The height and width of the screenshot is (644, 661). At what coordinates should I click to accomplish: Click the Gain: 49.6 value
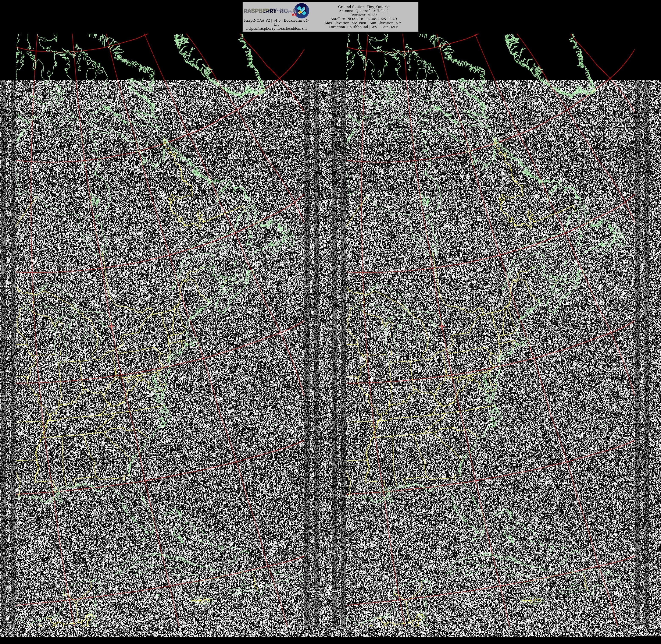[389, 27]
